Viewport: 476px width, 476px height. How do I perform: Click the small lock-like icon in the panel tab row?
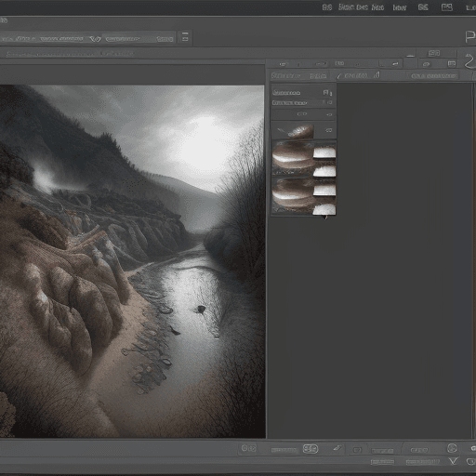(377, 74)
